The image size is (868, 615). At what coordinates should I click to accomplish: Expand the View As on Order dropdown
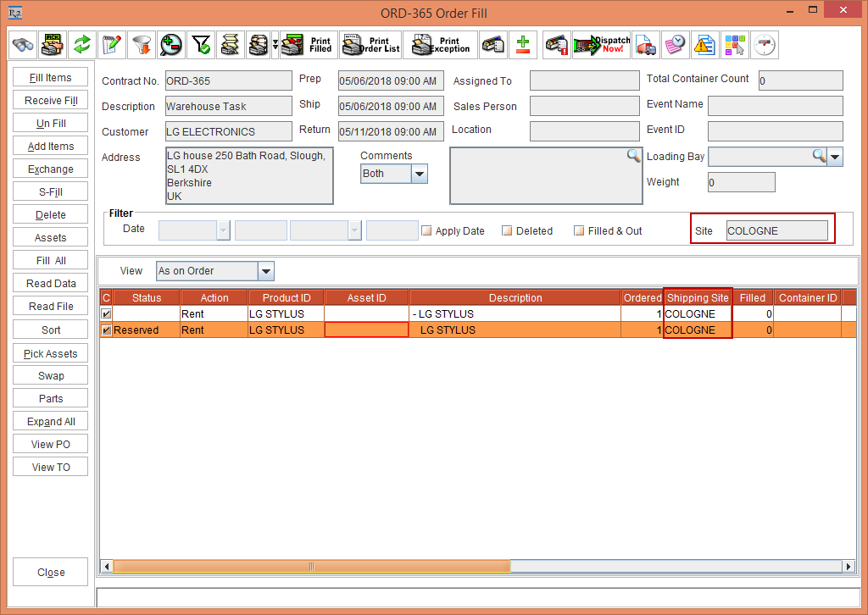coord(266,271)
